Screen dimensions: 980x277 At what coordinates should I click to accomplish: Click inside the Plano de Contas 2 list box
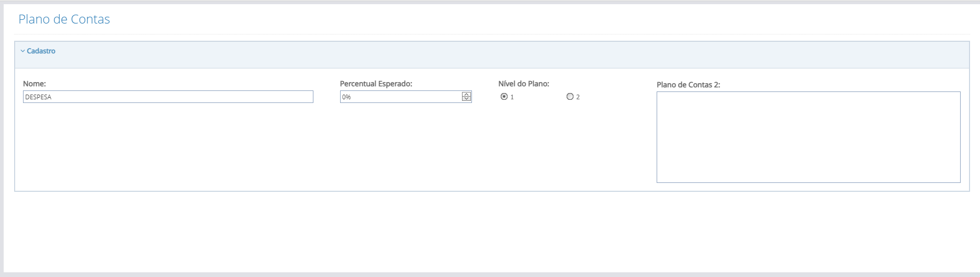point(808,137)
